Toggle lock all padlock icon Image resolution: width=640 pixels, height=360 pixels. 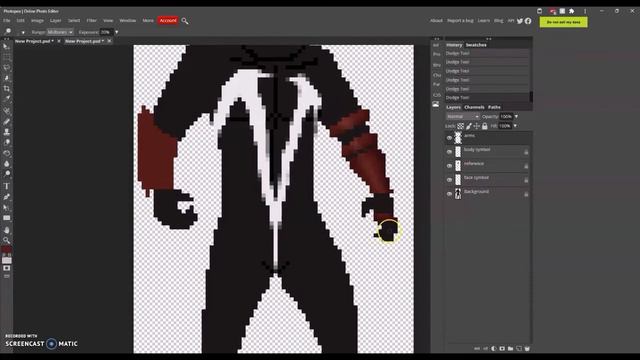click(x=484, y=126)
